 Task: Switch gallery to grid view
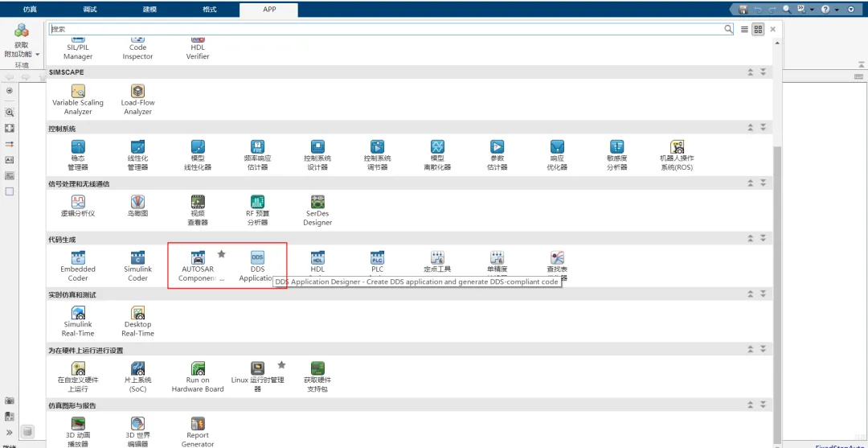pos(758,29)
